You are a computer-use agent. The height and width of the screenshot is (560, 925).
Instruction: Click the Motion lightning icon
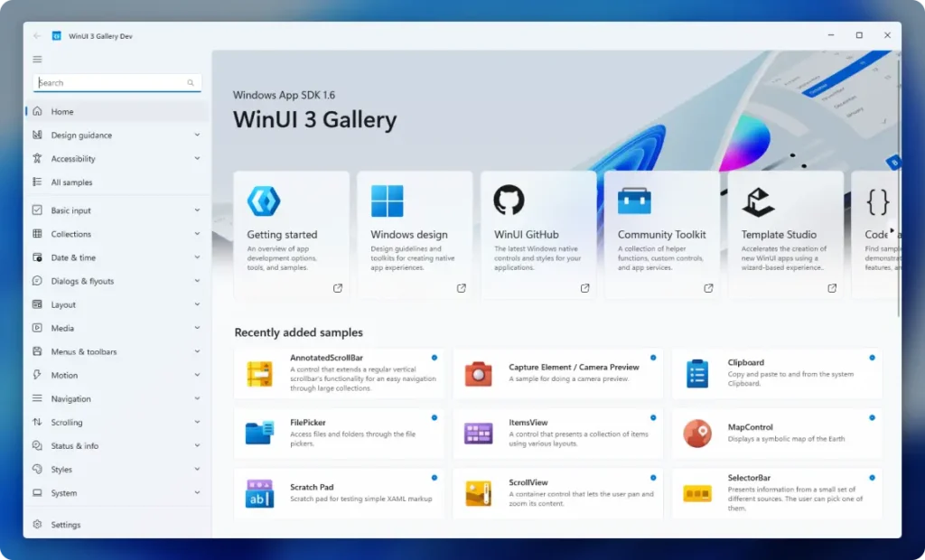37,375
